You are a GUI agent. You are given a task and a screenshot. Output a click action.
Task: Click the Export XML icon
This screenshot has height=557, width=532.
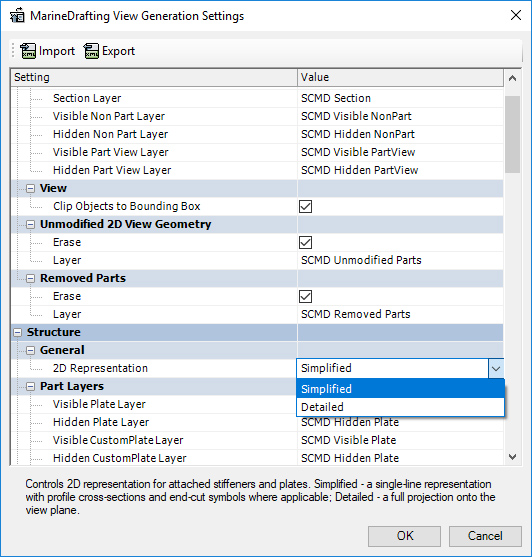pos(91,51)
